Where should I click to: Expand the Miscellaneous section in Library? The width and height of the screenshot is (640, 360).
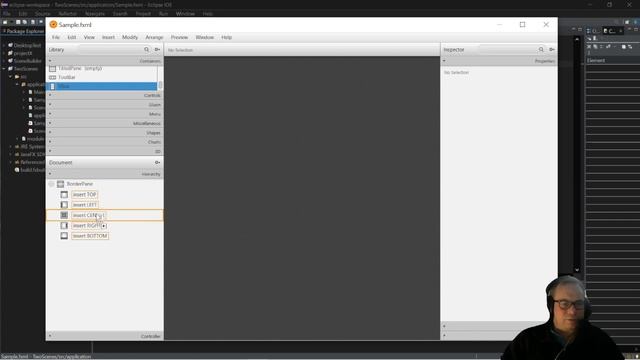click(105, 123)
